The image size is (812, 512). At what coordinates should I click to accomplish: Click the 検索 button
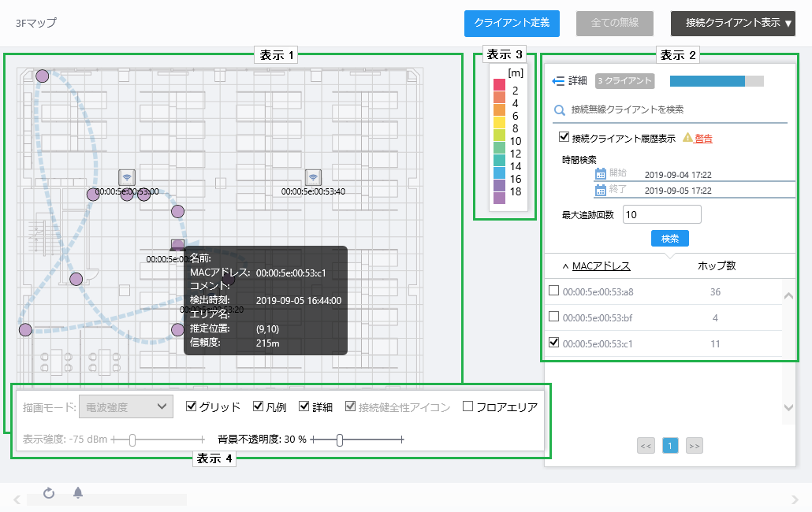[669, 239]
